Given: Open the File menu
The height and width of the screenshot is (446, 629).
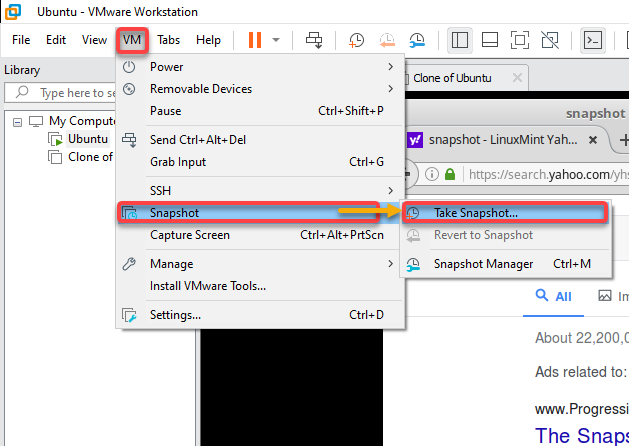Looking at the screenshot, I should (x=21, y=40).
